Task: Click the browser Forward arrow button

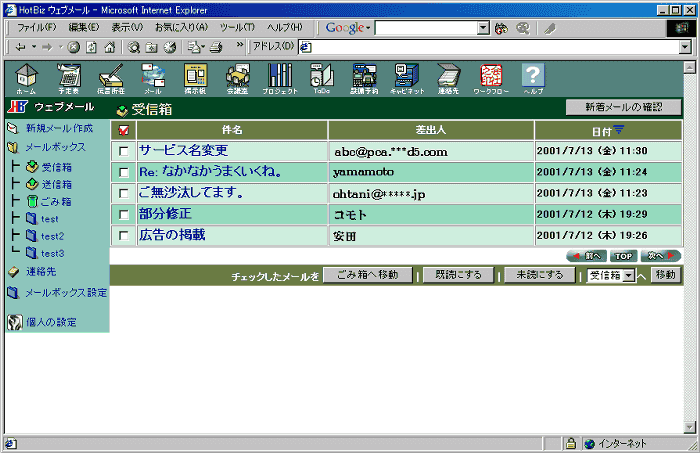Action: click(x=47, y=47)
